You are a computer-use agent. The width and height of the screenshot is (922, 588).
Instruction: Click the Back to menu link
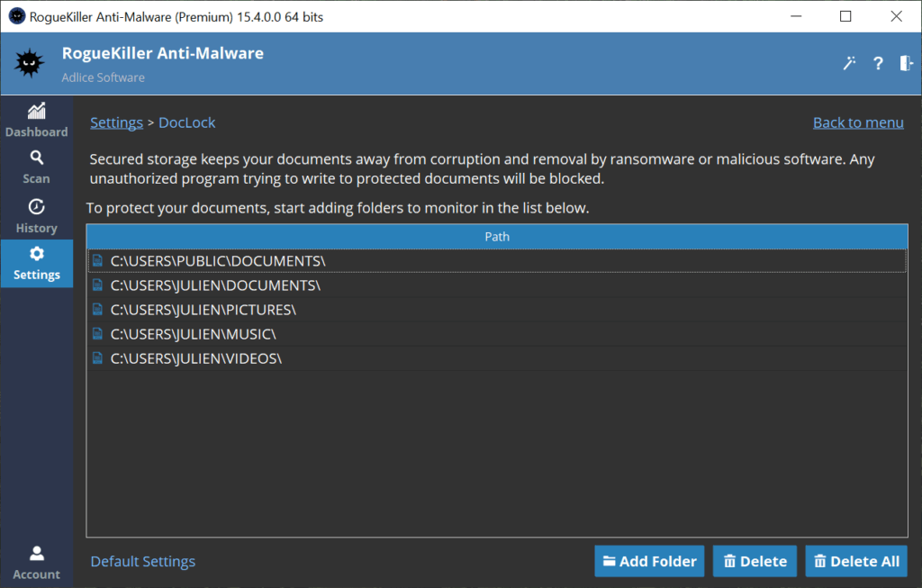coord(858,122)
